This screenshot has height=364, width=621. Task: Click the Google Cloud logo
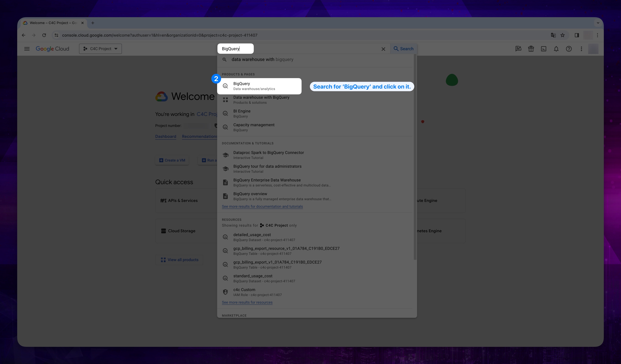pos(52,49)
